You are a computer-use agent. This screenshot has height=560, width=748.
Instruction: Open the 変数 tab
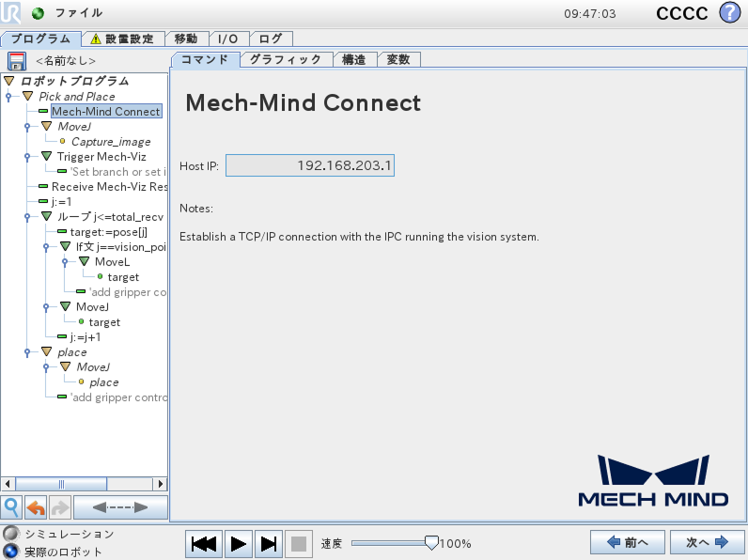tap(398, 59)
